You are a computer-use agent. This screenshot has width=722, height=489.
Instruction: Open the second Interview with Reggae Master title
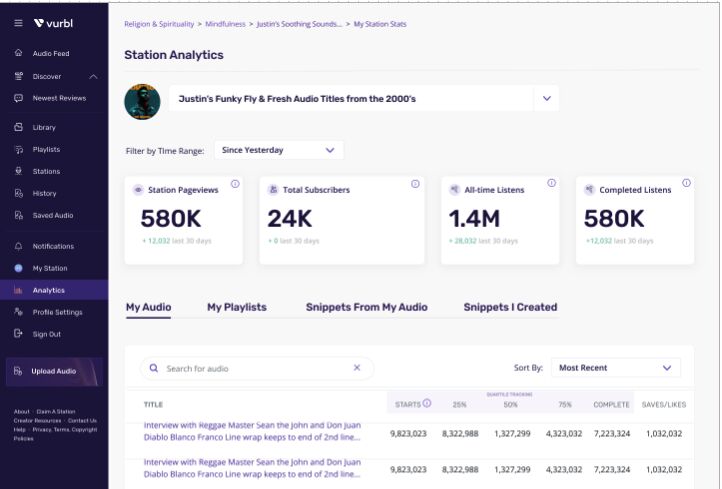[x=252, y=468]
